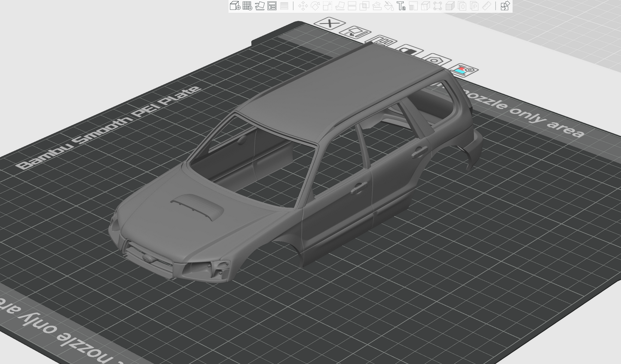Select the Move tool

(x=303, y=6)
